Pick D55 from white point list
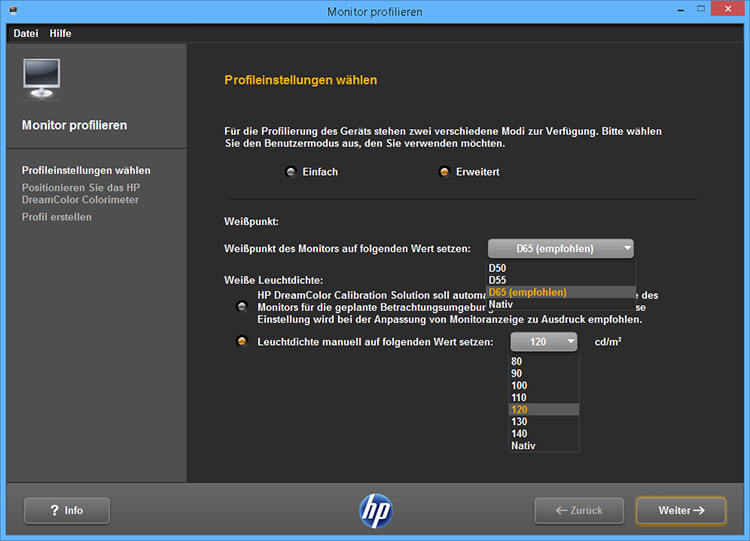This screenshot has height=541, width=750. [x=561, y=280]
